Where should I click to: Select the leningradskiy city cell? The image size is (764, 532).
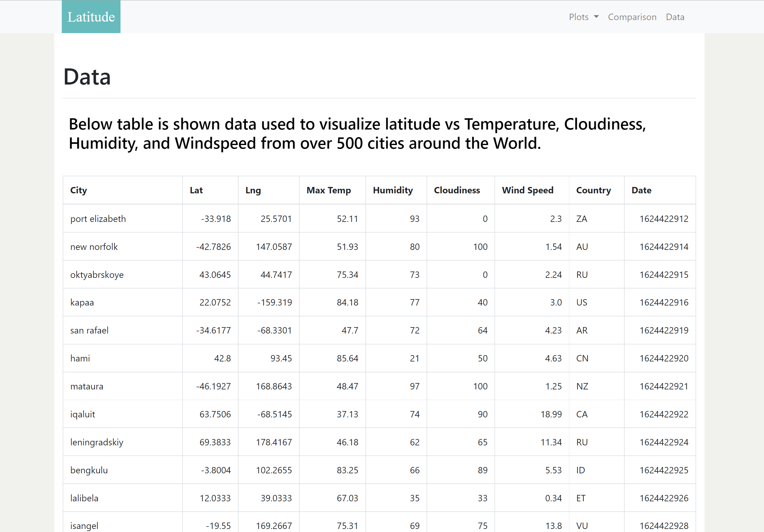123,442
